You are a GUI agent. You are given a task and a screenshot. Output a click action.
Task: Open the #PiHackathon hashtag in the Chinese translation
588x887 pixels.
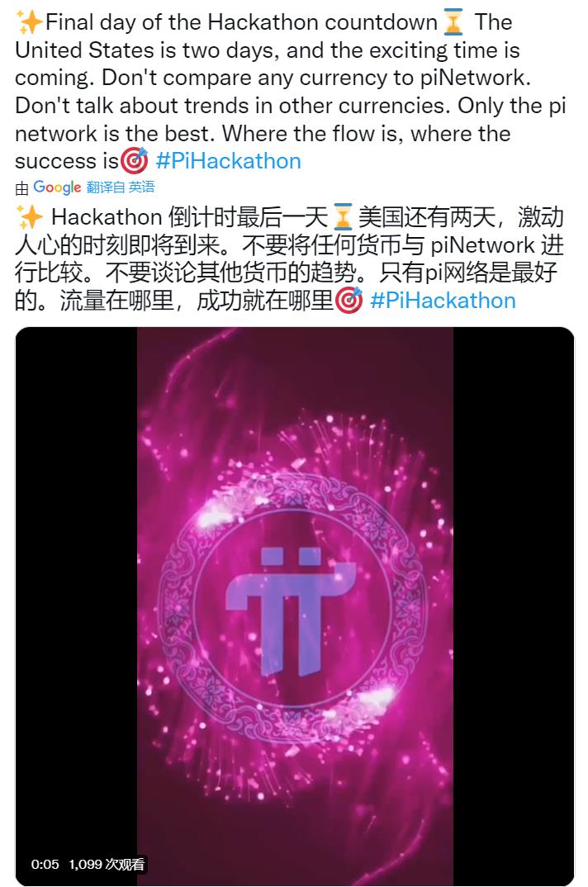443,301
